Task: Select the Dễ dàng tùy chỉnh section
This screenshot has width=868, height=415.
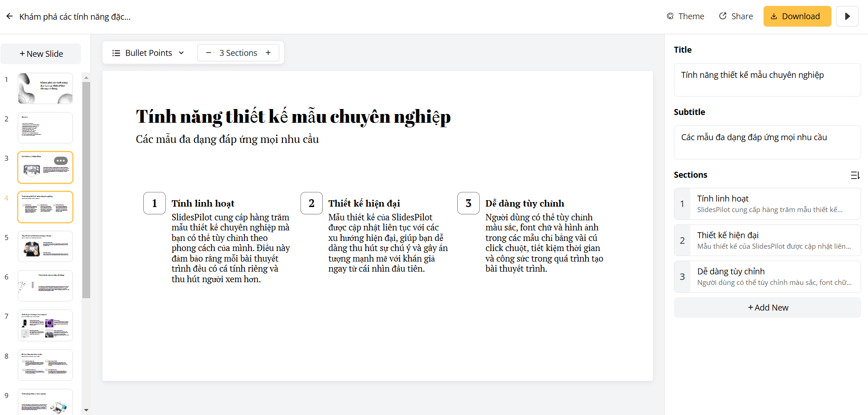Action: pos(767,277)
